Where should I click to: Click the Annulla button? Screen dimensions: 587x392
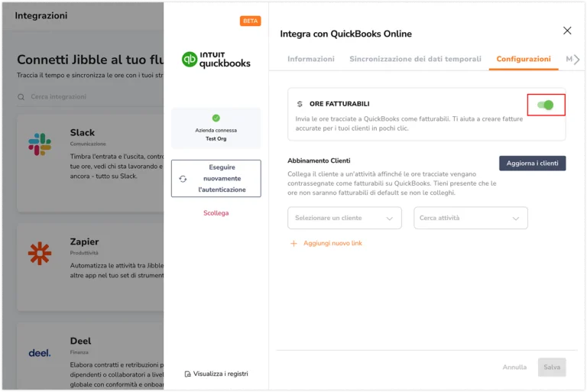[514, 368]
